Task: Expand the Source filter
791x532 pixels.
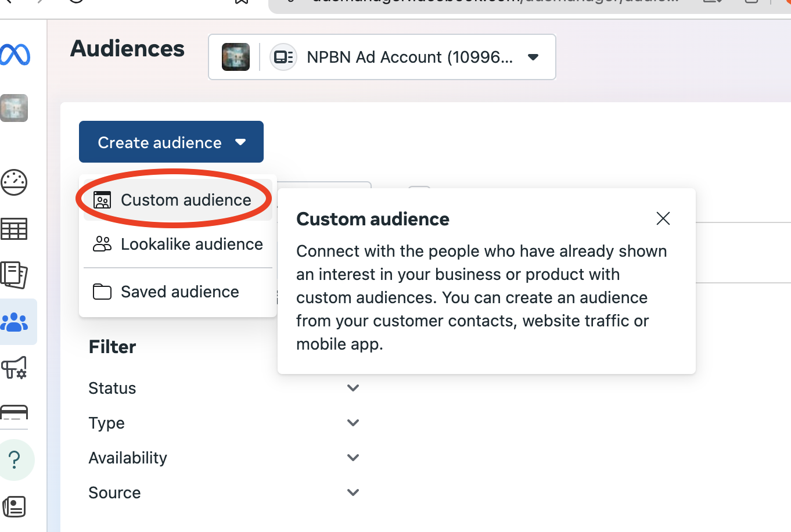Action: point(353,493)
